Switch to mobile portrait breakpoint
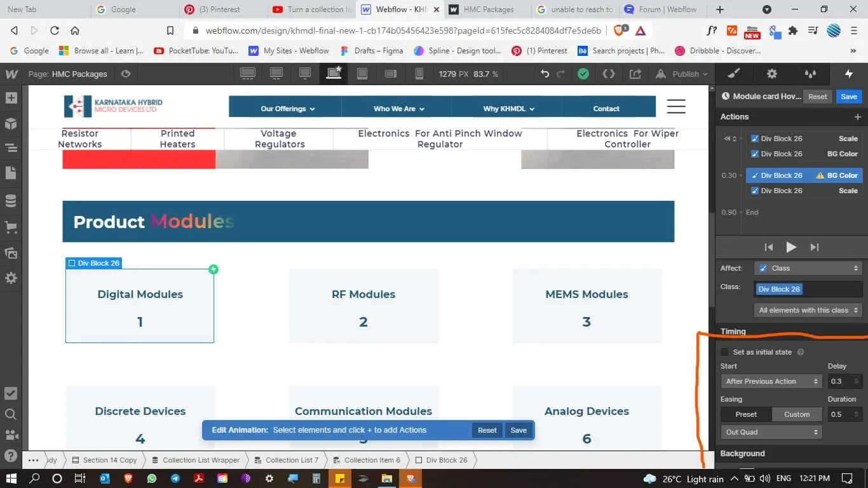 (x=419, y=74)
